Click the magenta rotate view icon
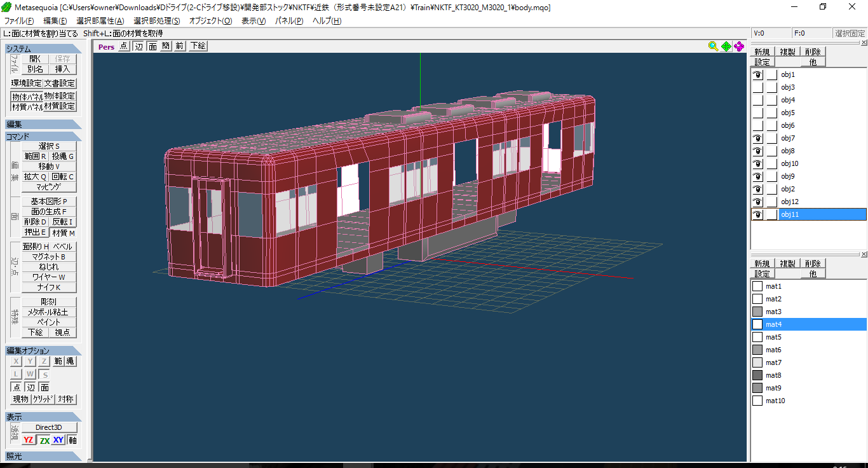The width and height of the screenshot is (868, 468). click(x=739, y=46)
